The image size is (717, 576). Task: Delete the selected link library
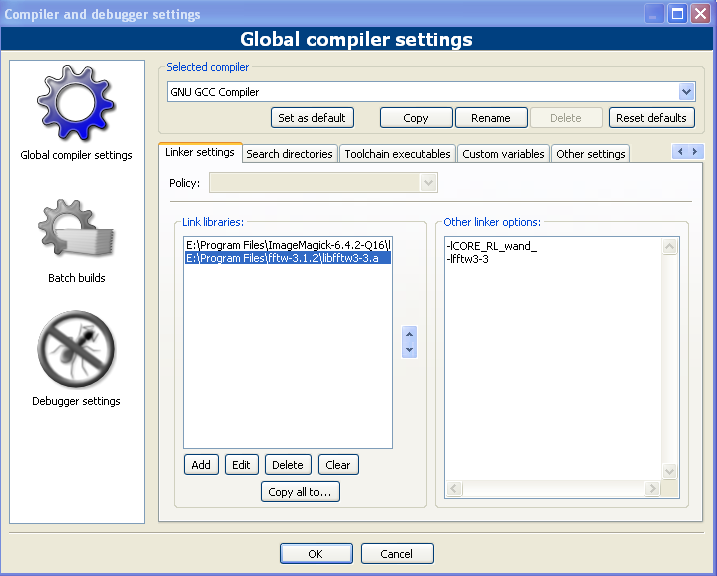(x=288, y=465)
